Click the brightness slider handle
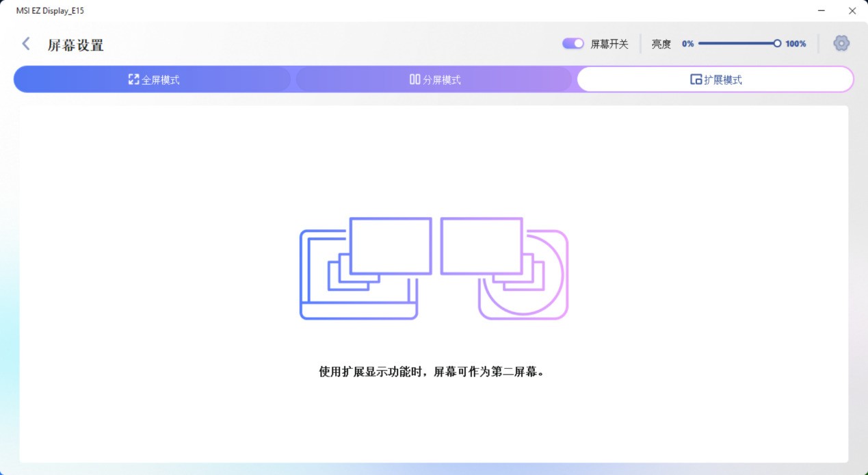 pyautogui.click(x=777, y=43)
